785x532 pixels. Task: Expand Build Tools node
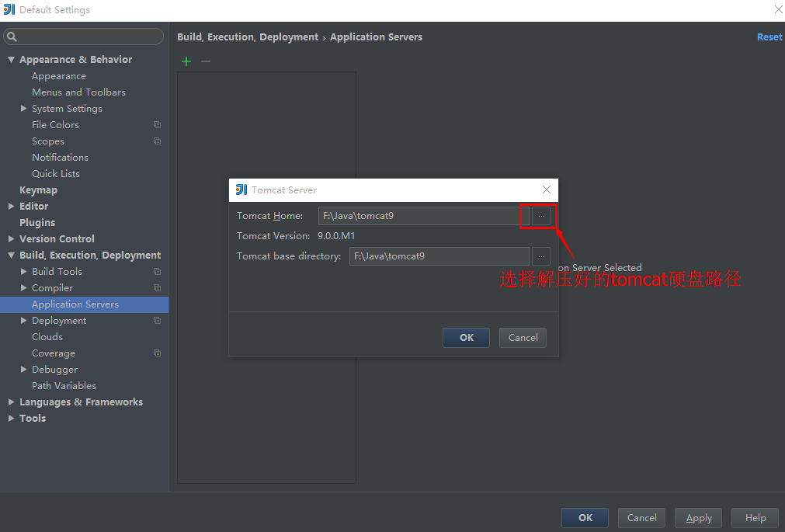pyautogui.click(x=23, y=271)
